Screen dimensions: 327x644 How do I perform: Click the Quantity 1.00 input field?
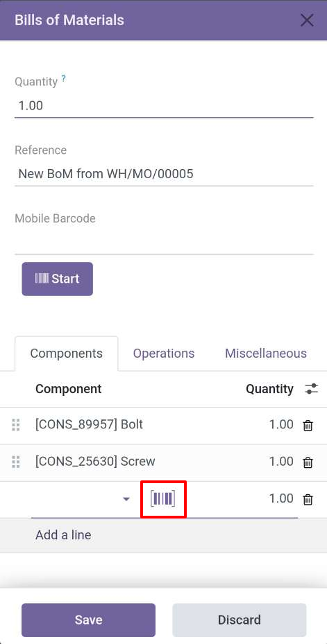tap(164, 106)
